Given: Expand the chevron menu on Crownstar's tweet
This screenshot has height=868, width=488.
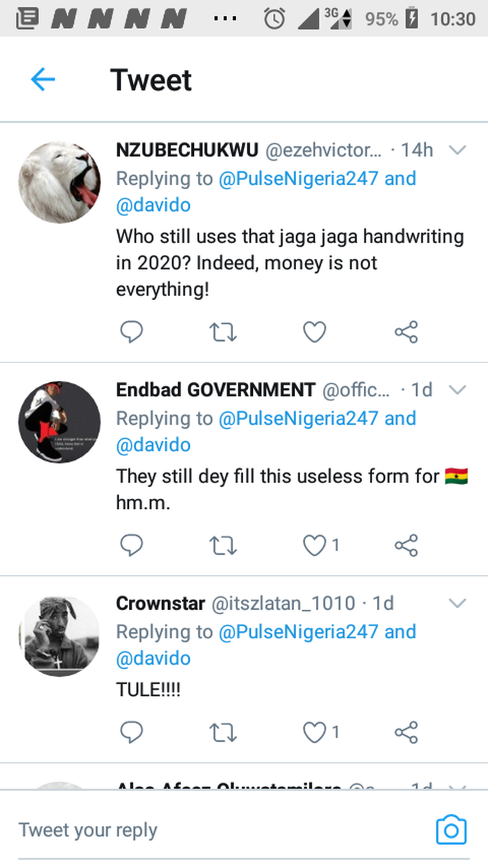Looking at the screenshot, I should point(458,603).
